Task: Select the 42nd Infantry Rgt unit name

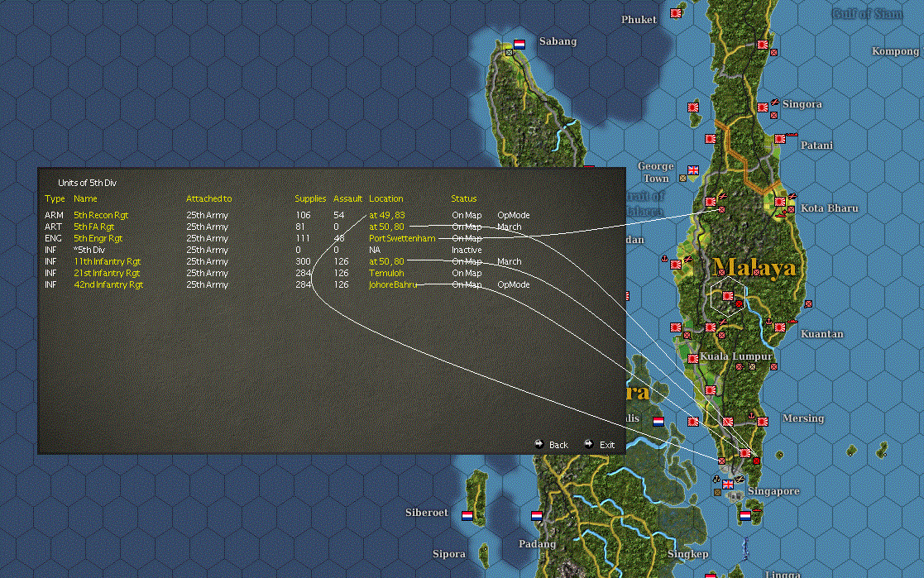Action: click(x=108, y=284)
